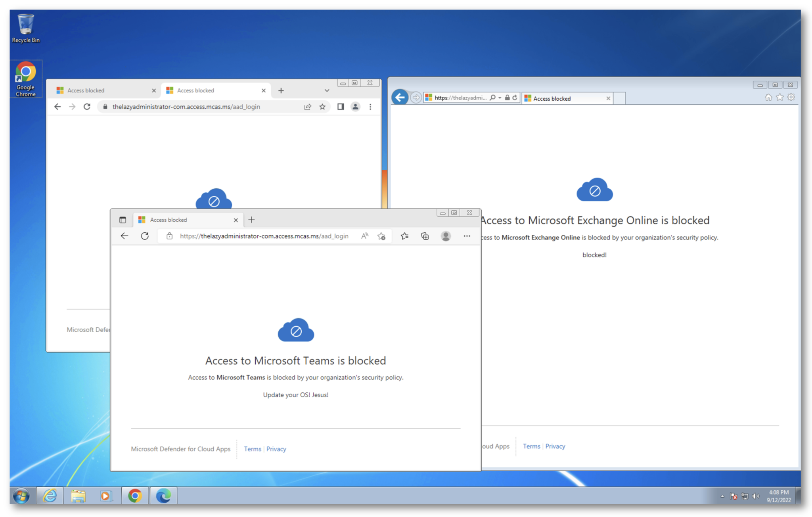This screenshot has width=812, height=517.
Task: Open the Google Chrome desktop shortcut
Action: point(26,79)
